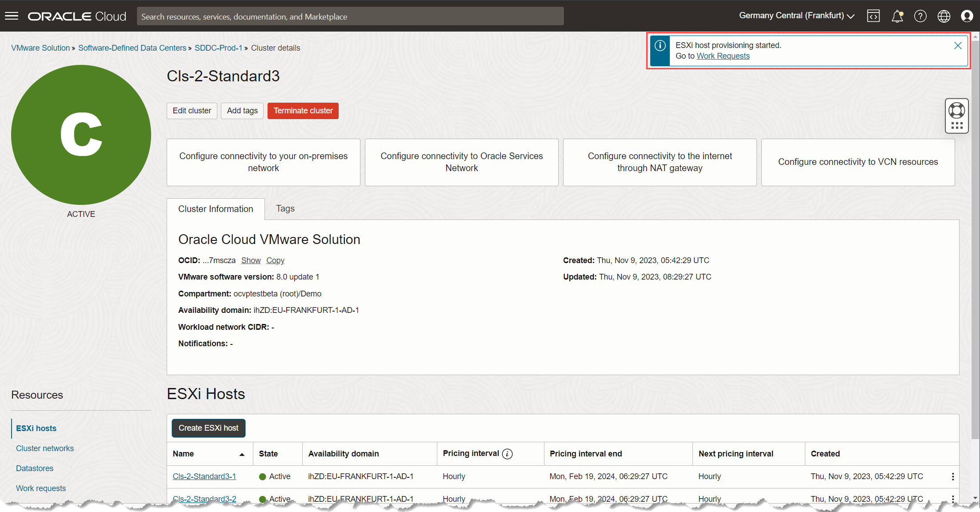Click the help question mark icon
Image resolution: width=980 pixels, height=512 pixels.
[921, 16]
